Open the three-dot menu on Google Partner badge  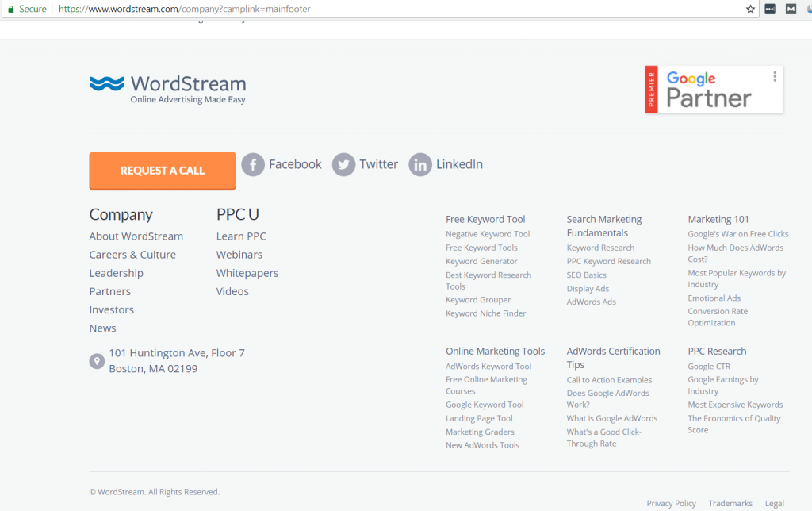coord(775,77)
